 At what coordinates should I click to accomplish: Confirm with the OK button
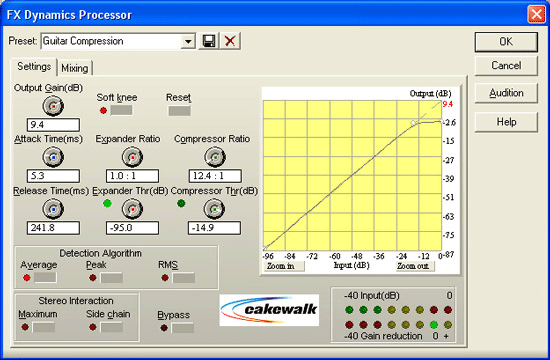(x=506, y=42)
